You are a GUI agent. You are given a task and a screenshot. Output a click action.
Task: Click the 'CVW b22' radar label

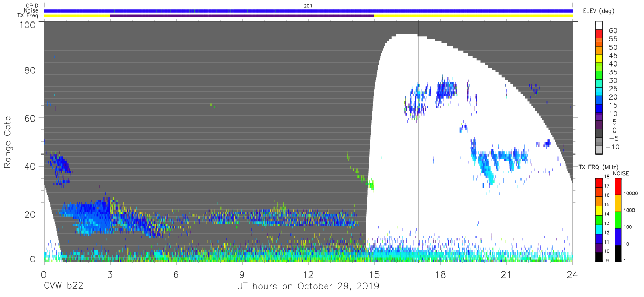[x=62, y=287]
